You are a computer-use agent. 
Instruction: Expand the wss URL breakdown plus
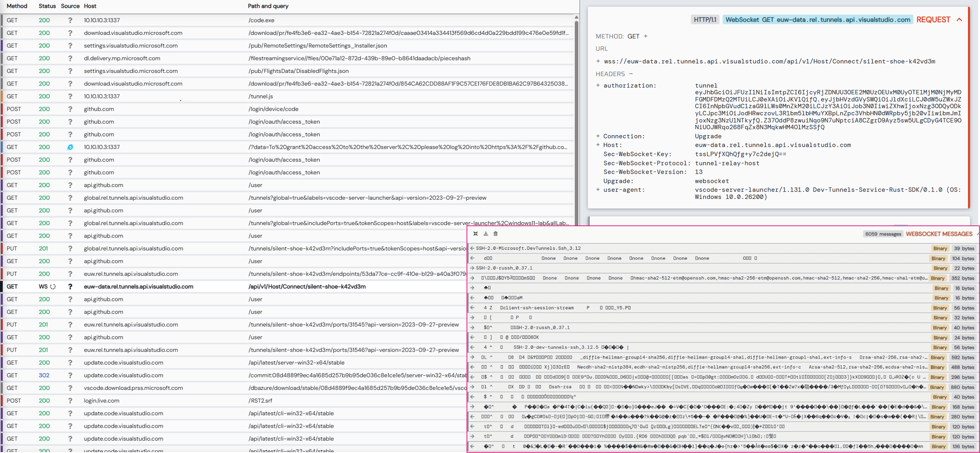click(598, 62)
